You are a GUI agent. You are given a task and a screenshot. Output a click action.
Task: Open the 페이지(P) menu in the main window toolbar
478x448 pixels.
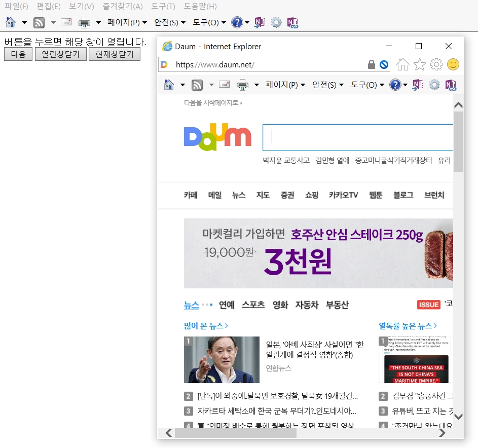tap(127, 22)
